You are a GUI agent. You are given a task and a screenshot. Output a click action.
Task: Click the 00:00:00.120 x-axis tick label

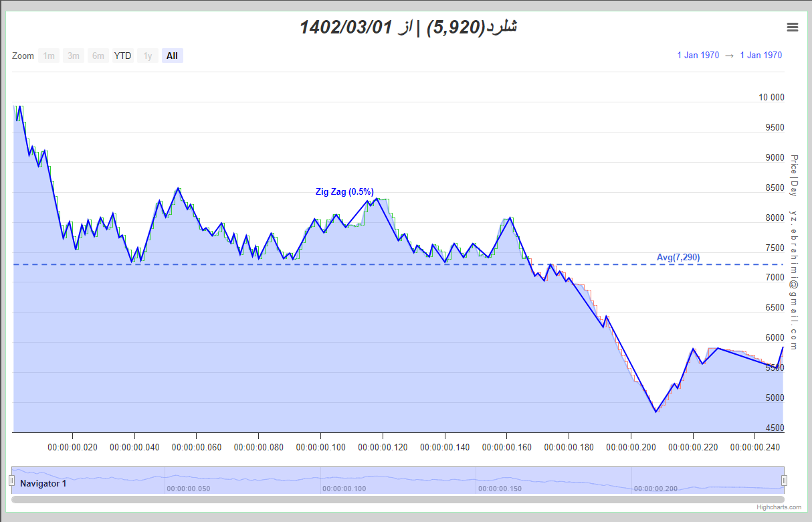point(383,447)
